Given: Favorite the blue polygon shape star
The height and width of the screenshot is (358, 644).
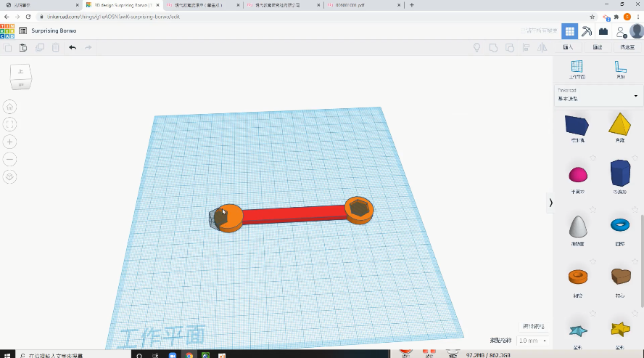Looking at the screenshot, I should point(635,158).
